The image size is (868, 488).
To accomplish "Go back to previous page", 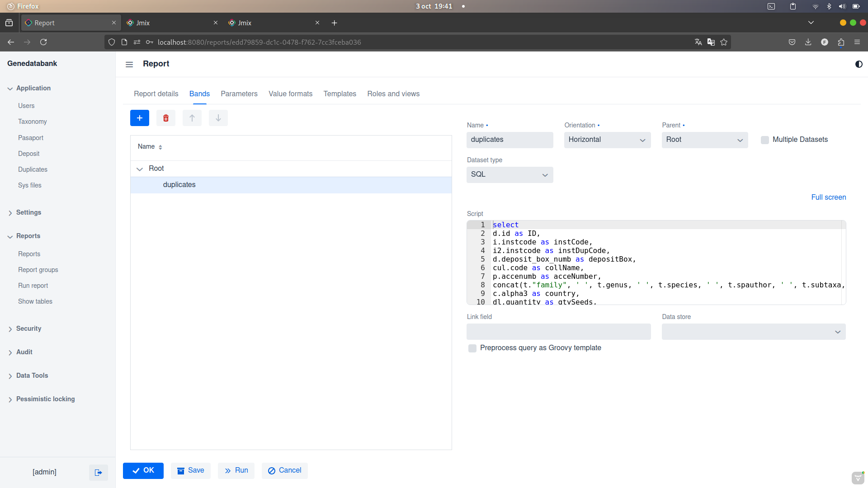I will tap(11, 42).
